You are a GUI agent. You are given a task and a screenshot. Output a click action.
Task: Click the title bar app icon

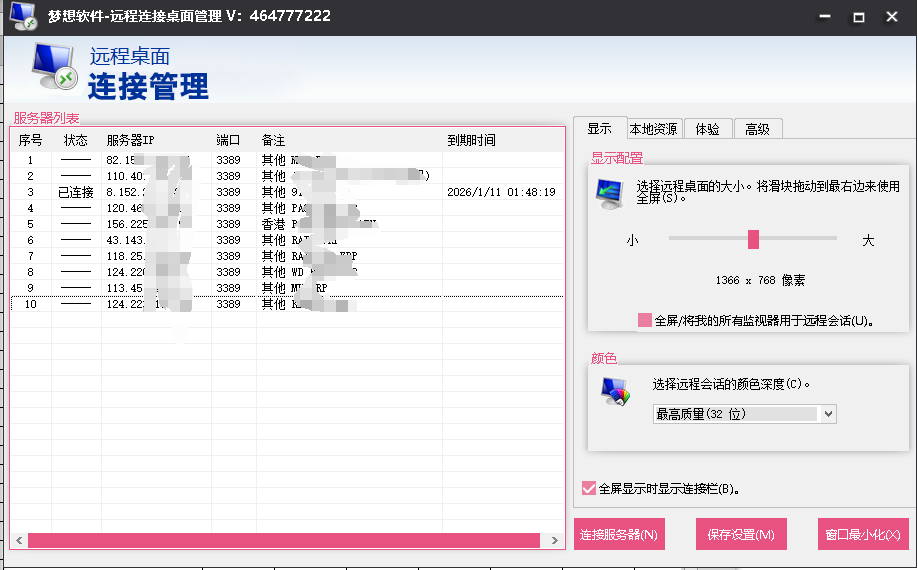pos(23,17)
